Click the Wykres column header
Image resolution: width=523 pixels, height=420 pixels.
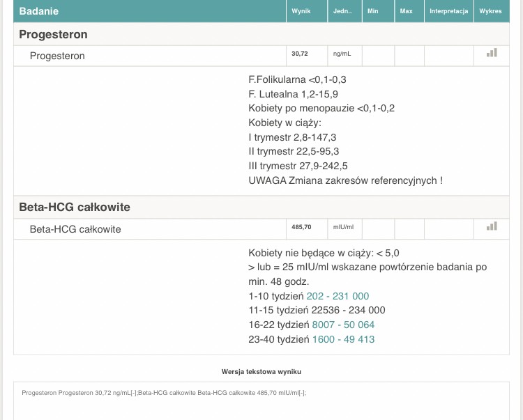pyautogui.click(x=491, y=11)
